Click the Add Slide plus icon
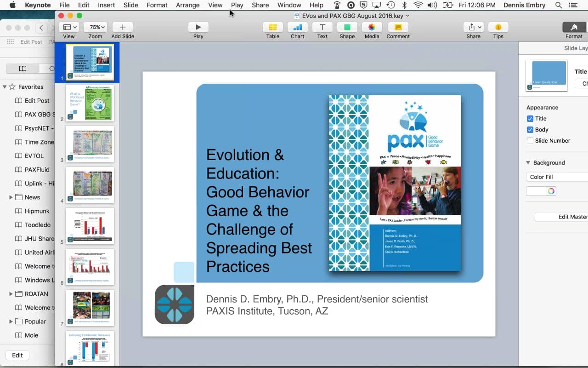This screenshot has height=368, width=588. (123, 27)
